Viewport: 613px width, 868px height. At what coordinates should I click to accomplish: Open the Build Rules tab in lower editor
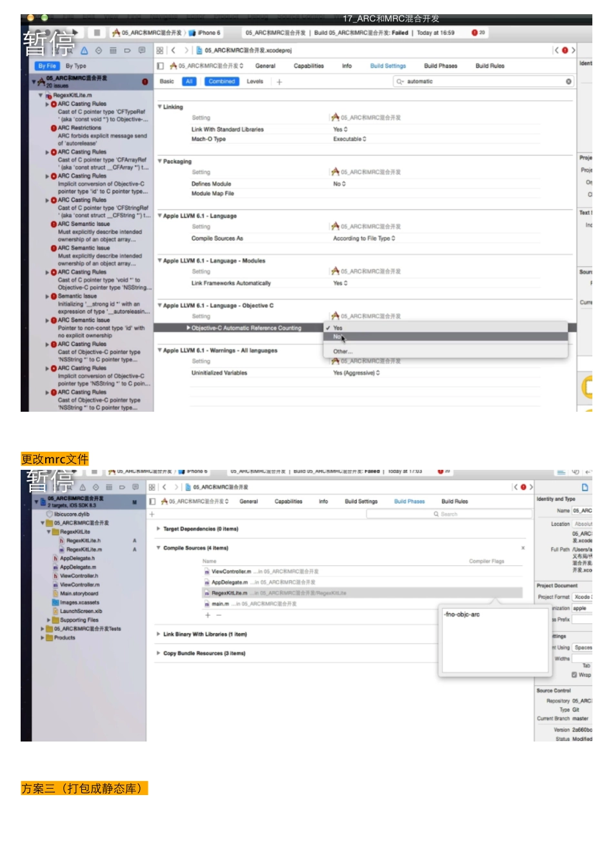pos(454,501)
